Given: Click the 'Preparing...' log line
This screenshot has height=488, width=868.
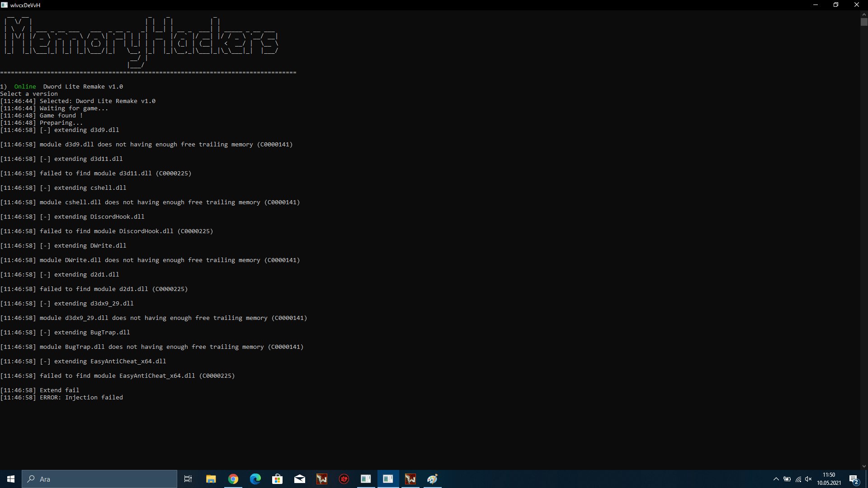Looking at the screenshot, I should tap(42, 122).
